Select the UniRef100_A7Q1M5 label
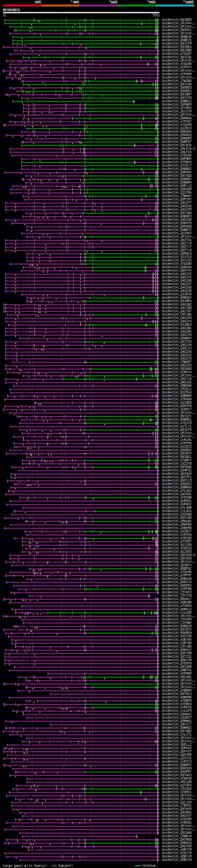Viewport: 197px width, 868px height. [177, 125]
